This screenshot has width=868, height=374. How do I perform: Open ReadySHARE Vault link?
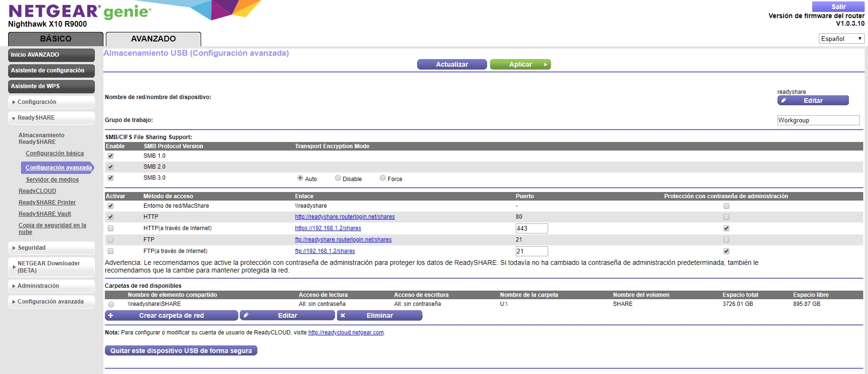click(45, 214)
